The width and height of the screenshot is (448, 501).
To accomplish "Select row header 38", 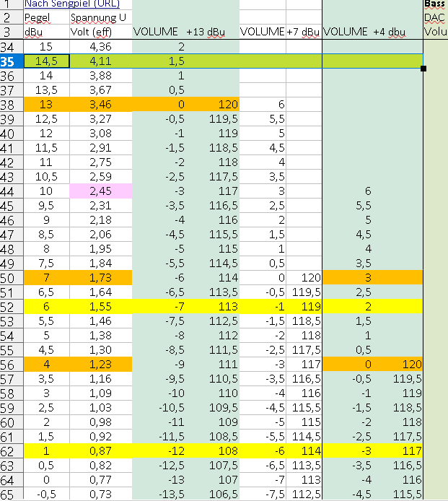I will click(x=12, y=105).
